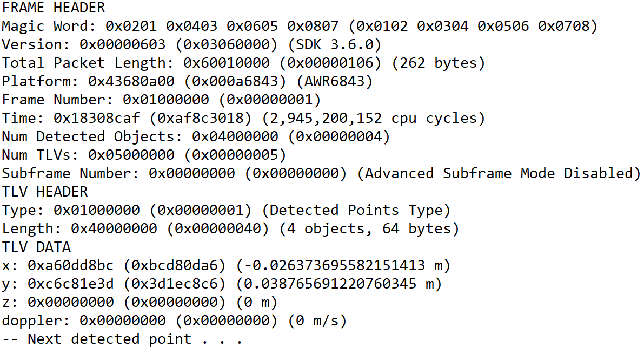Viewport: 644px width, 353px height.
Task: Click the x coordinate value 0xa60dd8bc
Action: tap(71, 265)
